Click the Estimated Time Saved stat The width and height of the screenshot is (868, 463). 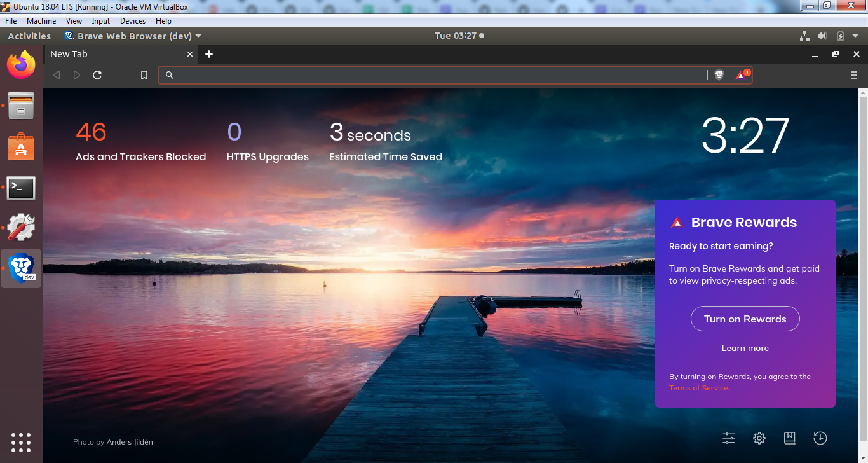point(386,141)
